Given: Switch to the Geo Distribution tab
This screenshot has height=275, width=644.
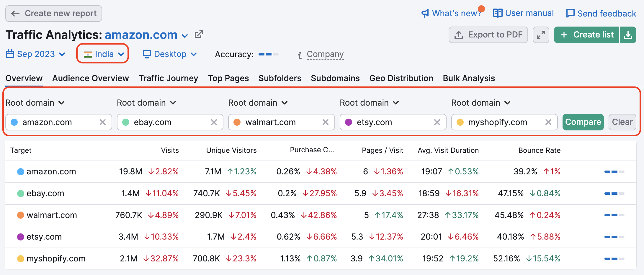Looking at the screenshot, I should point(401,78).
